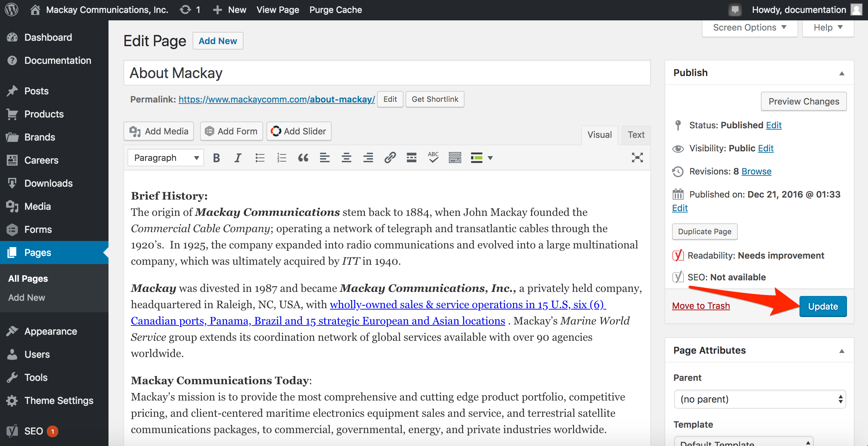The image size is (868, 446).
Task: Click the Products cart icon
Action: [x=12, y=114]
